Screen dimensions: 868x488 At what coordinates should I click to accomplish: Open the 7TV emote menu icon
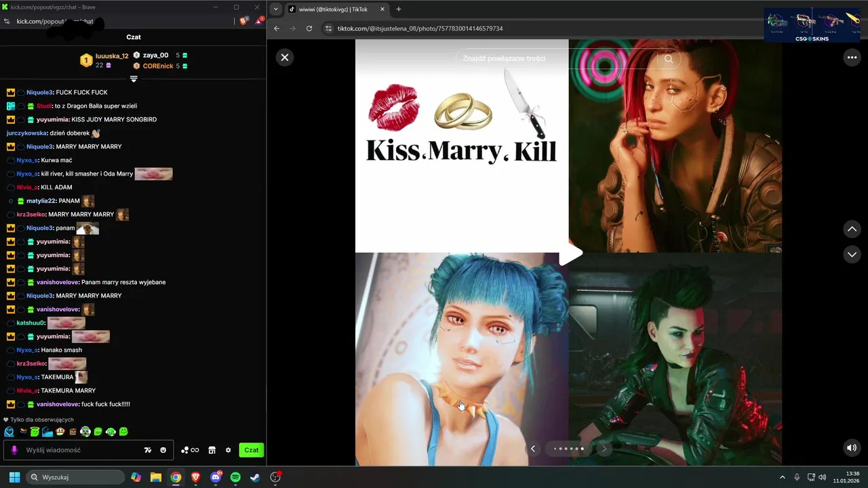coord(148,450)
